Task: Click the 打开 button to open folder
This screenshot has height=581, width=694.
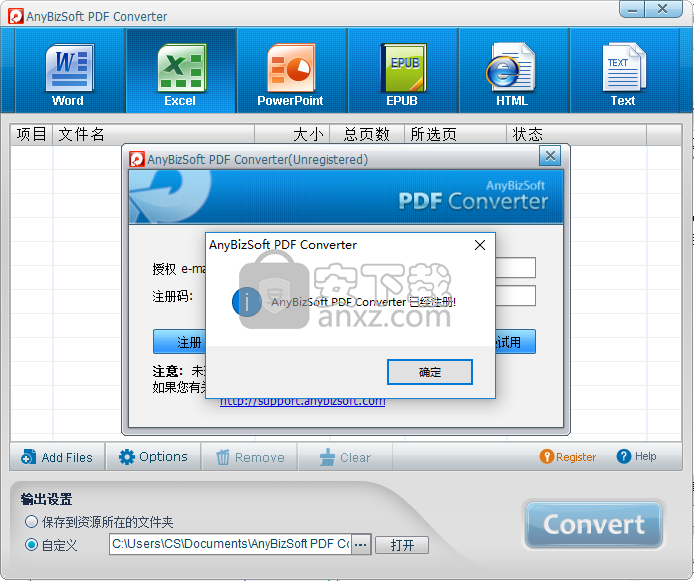Action: click(402, 545)
